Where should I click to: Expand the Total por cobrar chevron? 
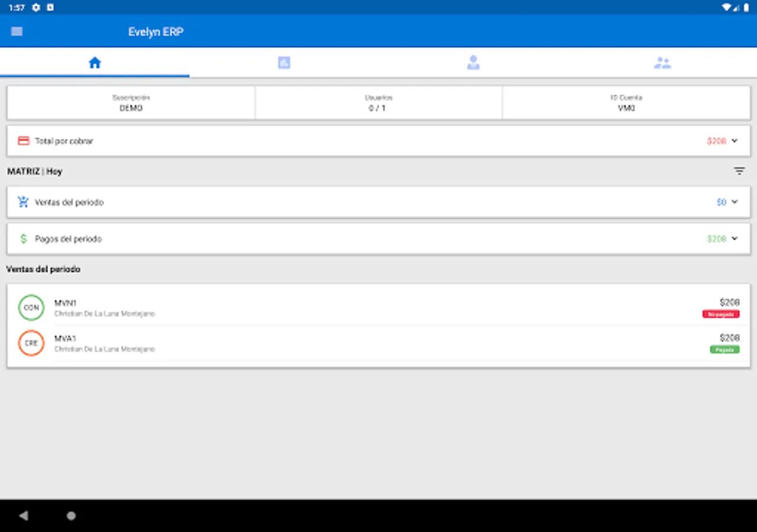click(735, 141)
